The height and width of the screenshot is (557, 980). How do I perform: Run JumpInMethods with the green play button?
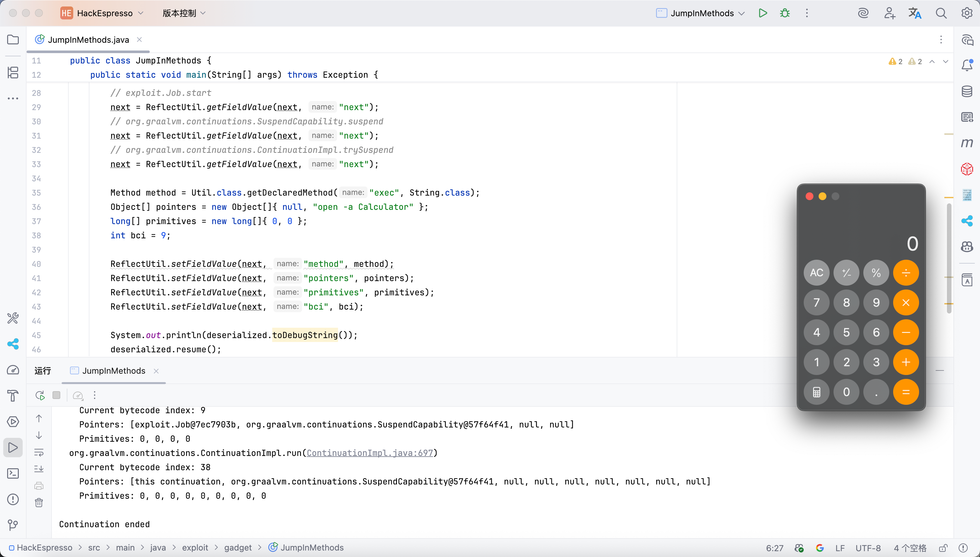tap(763, 13)
